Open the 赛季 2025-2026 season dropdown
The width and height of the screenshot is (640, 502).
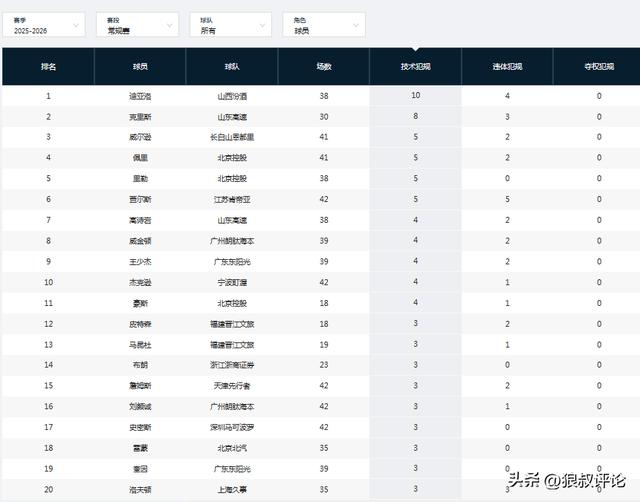[44, 25]
